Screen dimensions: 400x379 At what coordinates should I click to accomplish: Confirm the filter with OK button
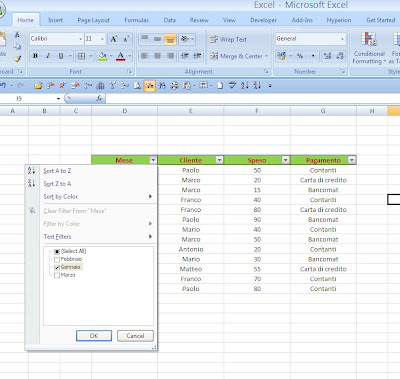pos(94,336)
